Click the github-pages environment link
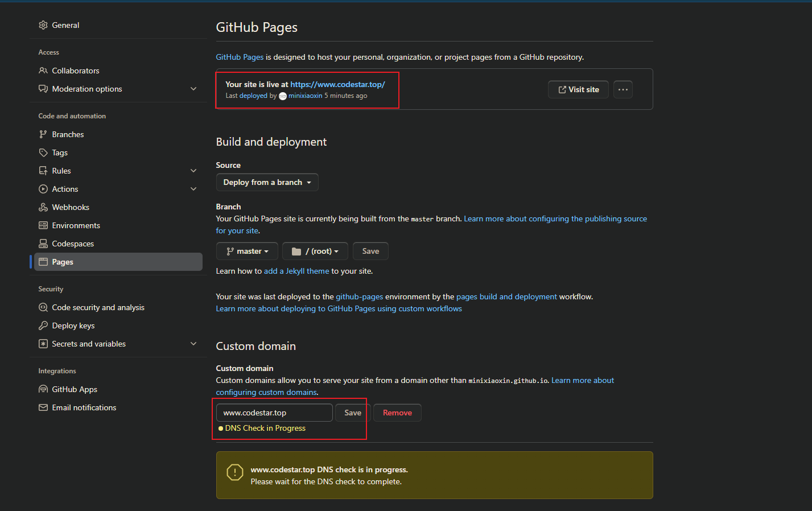Viewport: 812px width, 511px height. pos(359,296)
